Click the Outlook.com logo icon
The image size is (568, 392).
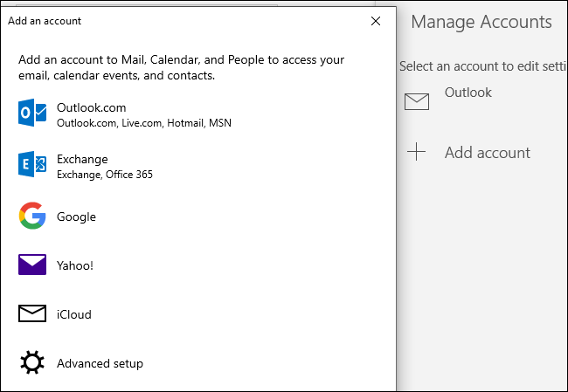click(x=32, y=114)
